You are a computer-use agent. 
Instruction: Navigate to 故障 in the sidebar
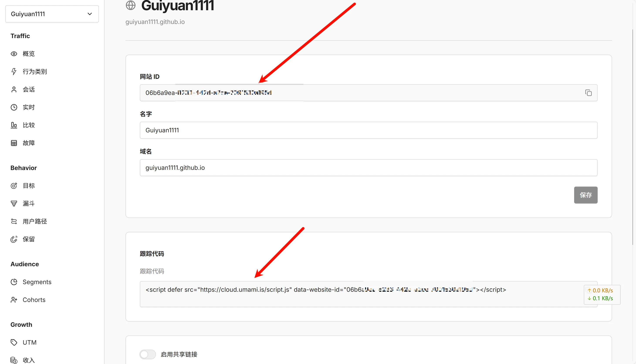(x=29, y=143)
